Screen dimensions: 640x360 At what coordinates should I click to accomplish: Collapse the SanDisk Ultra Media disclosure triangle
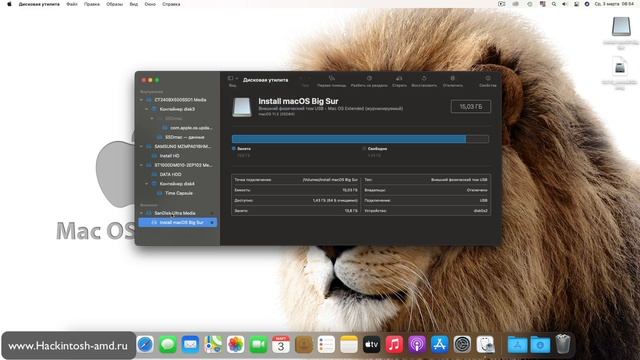click(142, 213)
